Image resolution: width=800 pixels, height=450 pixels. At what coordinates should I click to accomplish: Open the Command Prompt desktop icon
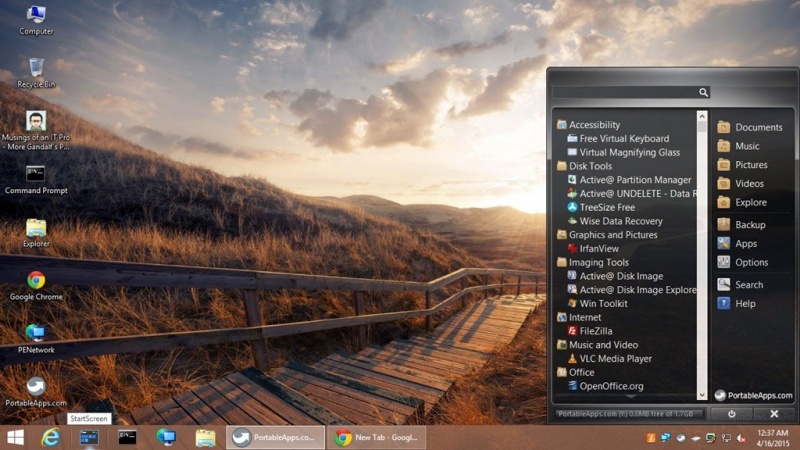click(36, 177)
